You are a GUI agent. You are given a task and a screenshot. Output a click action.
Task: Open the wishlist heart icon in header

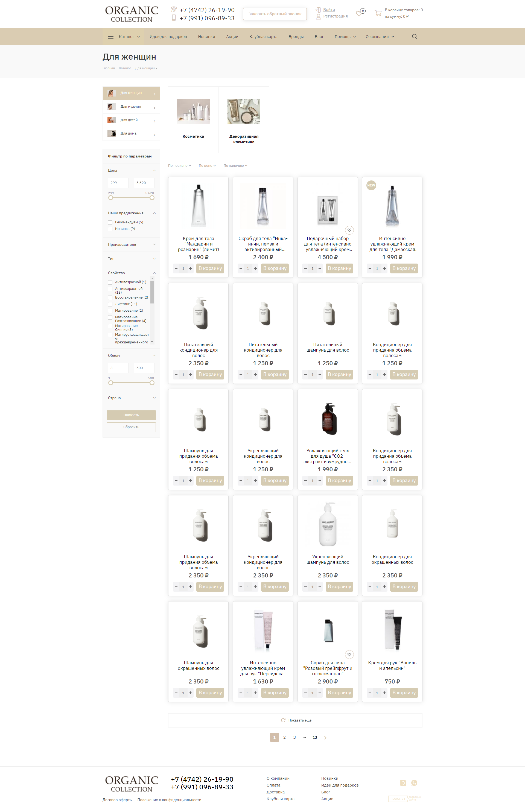pos(359,13)
